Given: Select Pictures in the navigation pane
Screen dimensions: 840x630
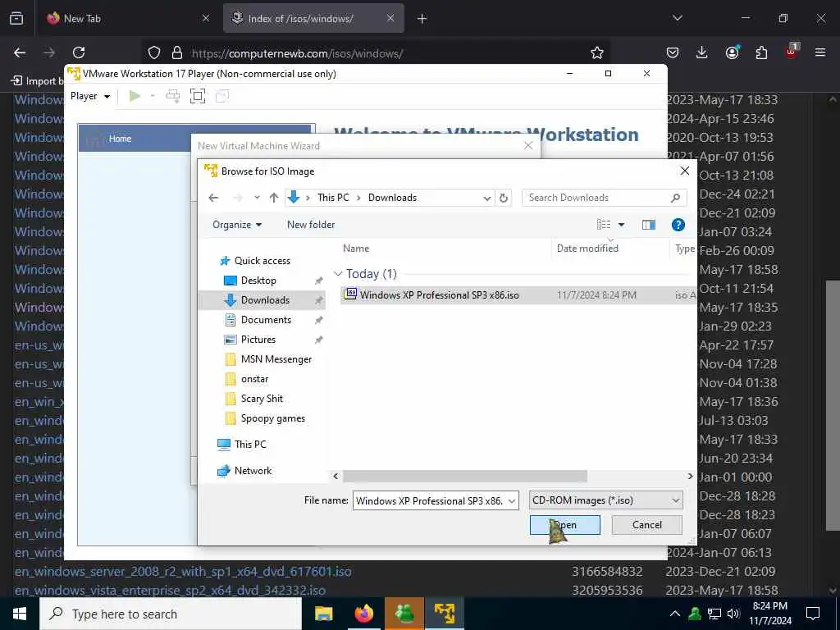Looking at the screenshot, I should click(x=258, y=340).
